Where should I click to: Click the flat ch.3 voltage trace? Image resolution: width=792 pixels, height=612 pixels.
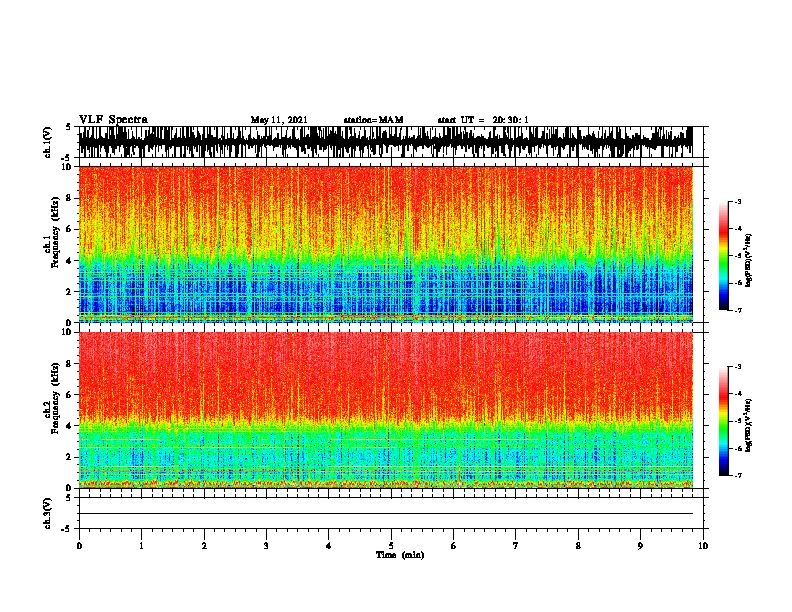click(386, 514)
